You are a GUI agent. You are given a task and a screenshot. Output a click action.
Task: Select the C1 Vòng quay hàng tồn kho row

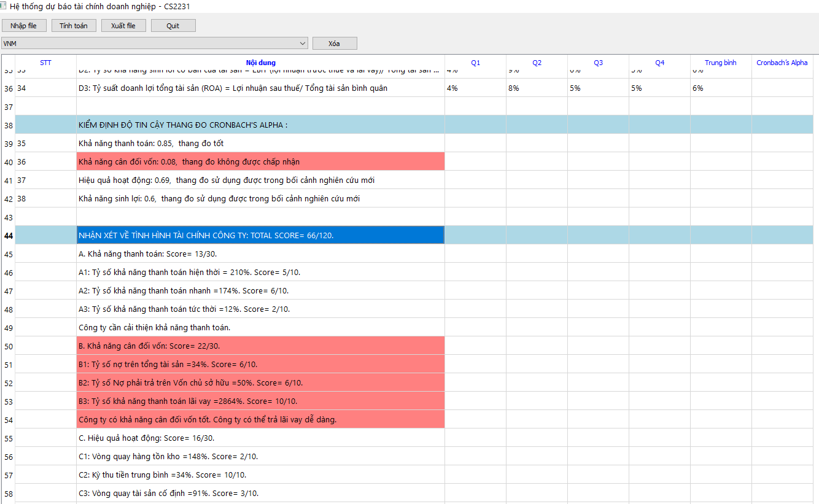[261, 456]
